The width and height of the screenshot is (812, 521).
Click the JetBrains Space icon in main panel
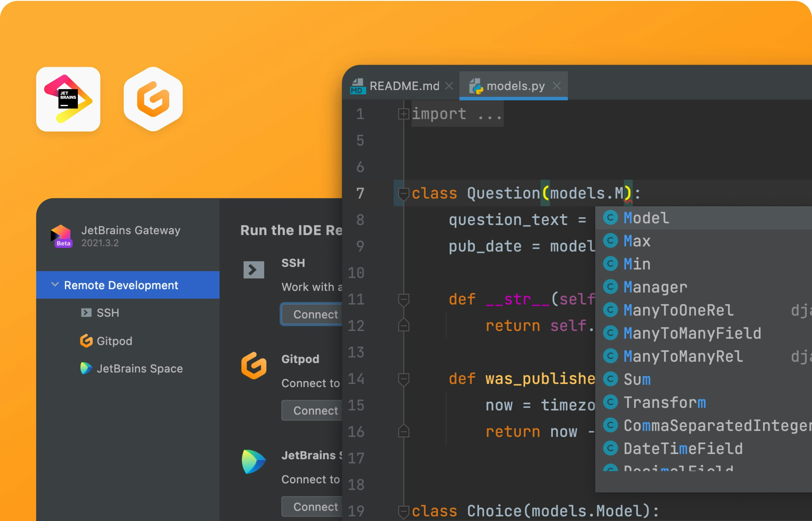[254, 461]
